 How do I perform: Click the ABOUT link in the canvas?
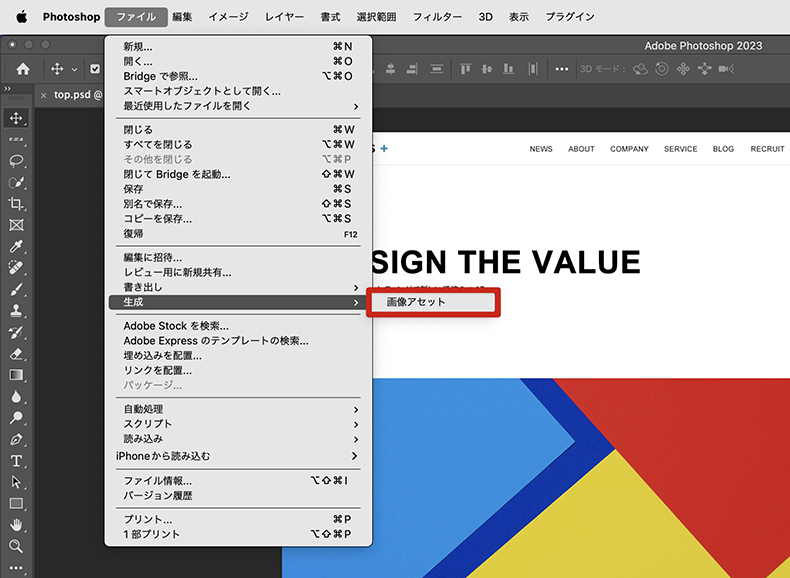(581, 149)
